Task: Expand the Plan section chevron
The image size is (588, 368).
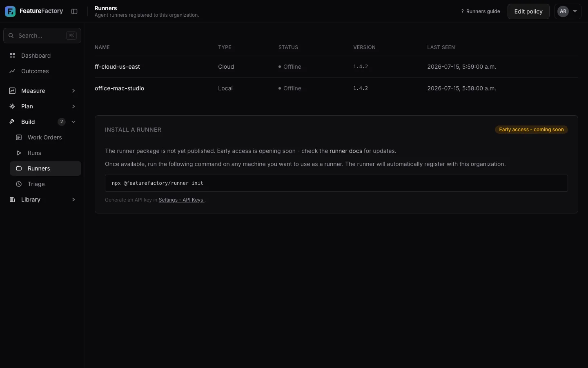Action: click(73, 106)
